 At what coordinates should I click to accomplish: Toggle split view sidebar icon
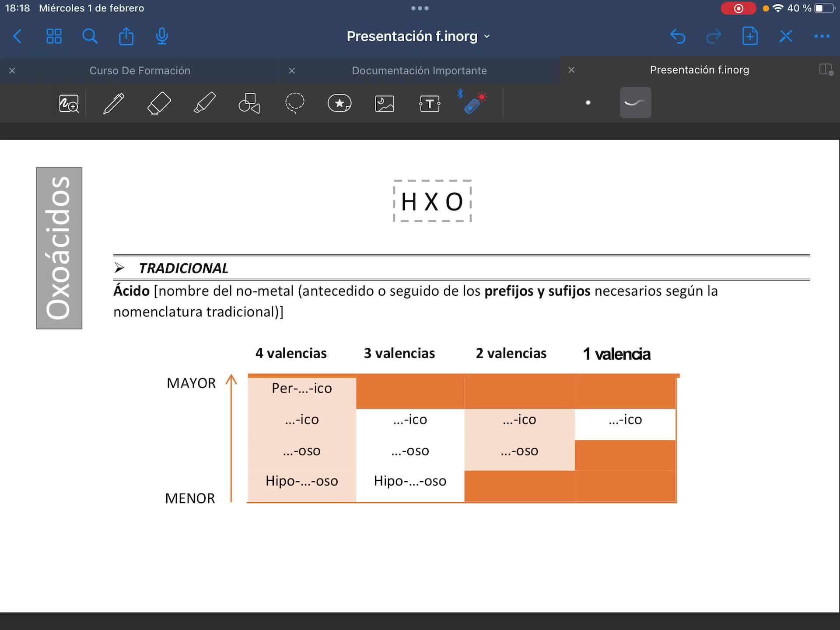point(826,70)
